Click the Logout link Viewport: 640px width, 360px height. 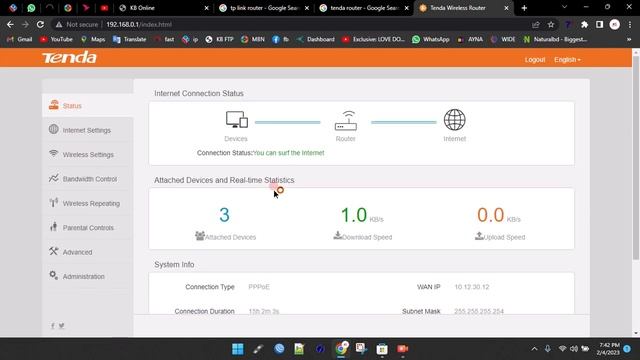535,60
